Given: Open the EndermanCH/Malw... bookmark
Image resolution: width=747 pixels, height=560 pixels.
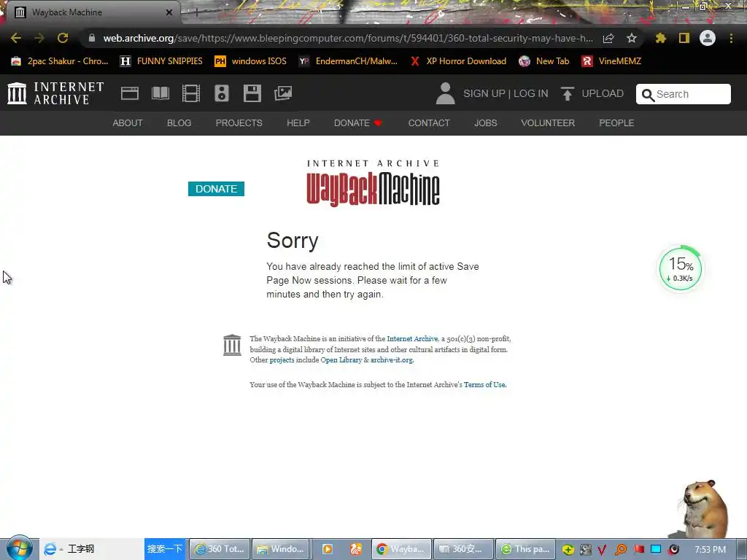Looking at the screenshot, I should pyautogui.click(x=348, y=61).
